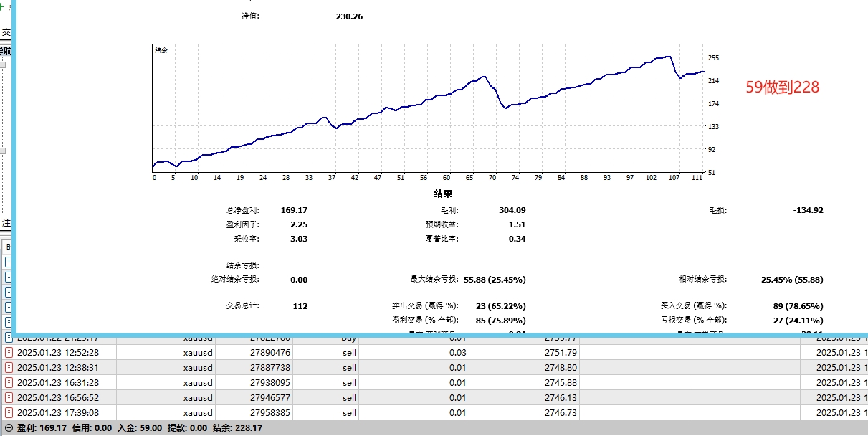Screen dimensions: 868x436
Task: Click the price cell 2746.73
Action: pyautogui.click(x=561, y=412)
